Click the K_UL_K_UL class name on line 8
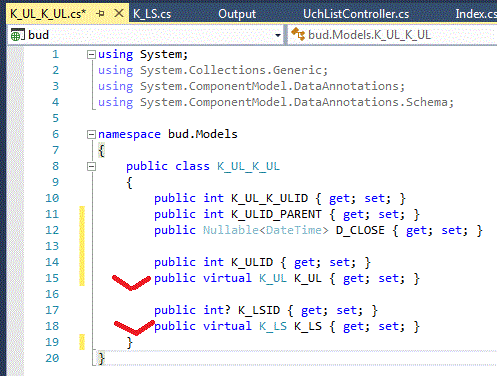497x376 pixels. [248, 166]
